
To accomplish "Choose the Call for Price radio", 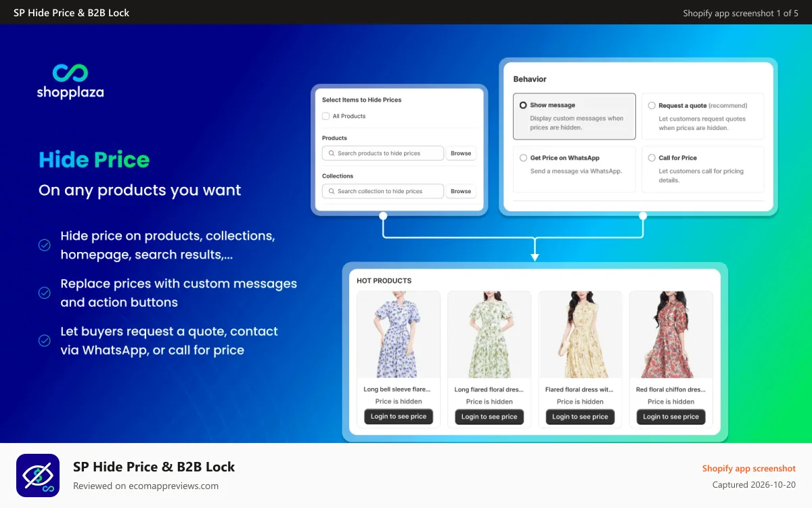I will point(652,158).
